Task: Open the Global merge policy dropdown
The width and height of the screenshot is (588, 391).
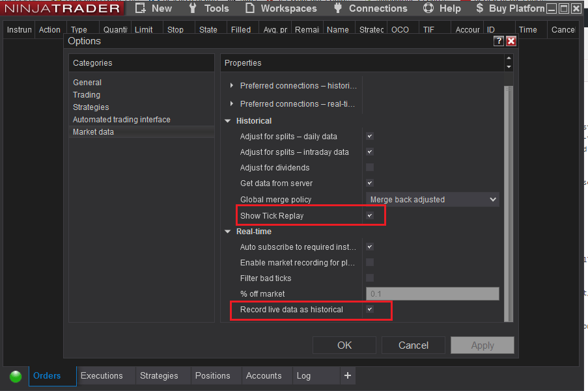Action: point(432,200)
